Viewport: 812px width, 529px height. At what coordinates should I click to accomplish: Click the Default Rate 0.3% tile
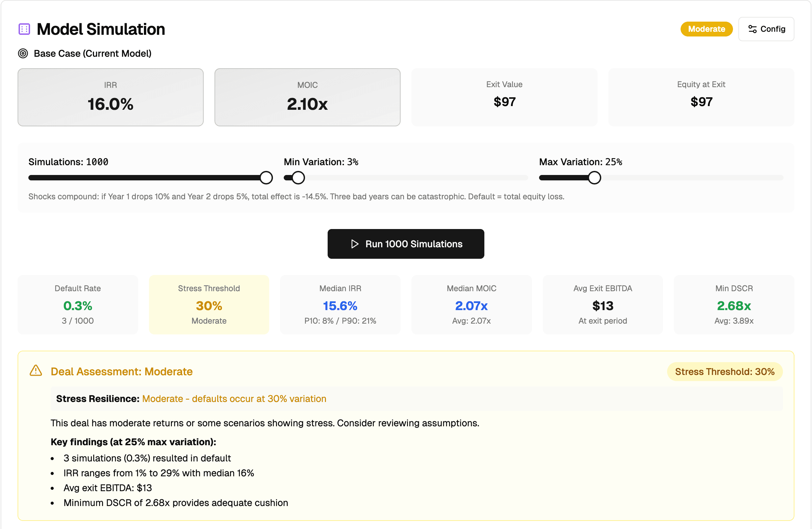coord(78,304)
